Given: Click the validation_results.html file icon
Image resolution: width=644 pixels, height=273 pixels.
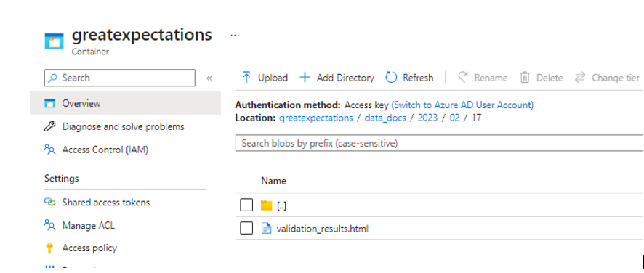Looking at the screenshot, I should click(267, 228).
